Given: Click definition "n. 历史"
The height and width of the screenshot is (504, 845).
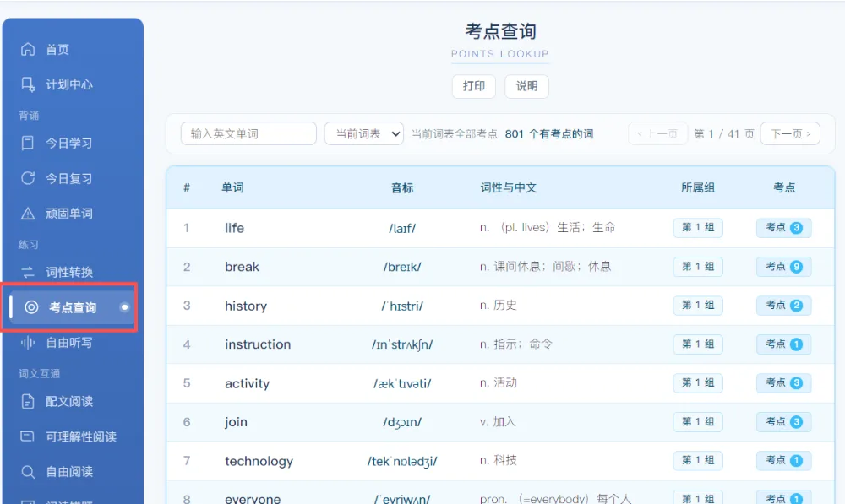Looking at the screenshot, I should coord(498,306).
